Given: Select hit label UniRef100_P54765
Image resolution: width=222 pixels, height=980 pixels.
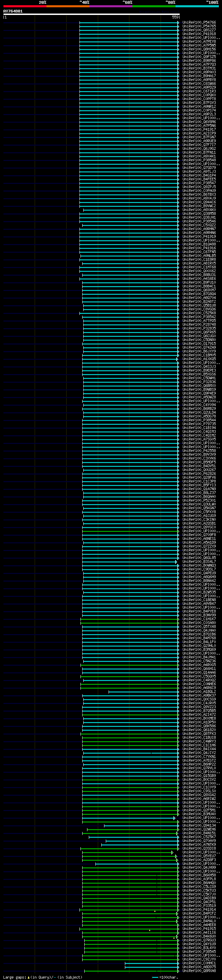Looking at the screenshot, I should click(x=199, y=27).
